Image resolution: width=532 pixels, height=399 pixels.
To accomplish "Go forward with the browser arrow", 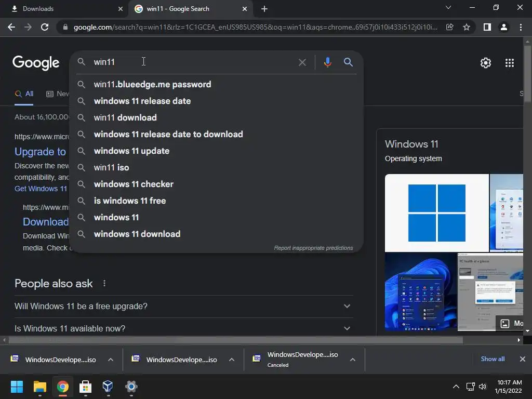I will [x=28, y=27].
